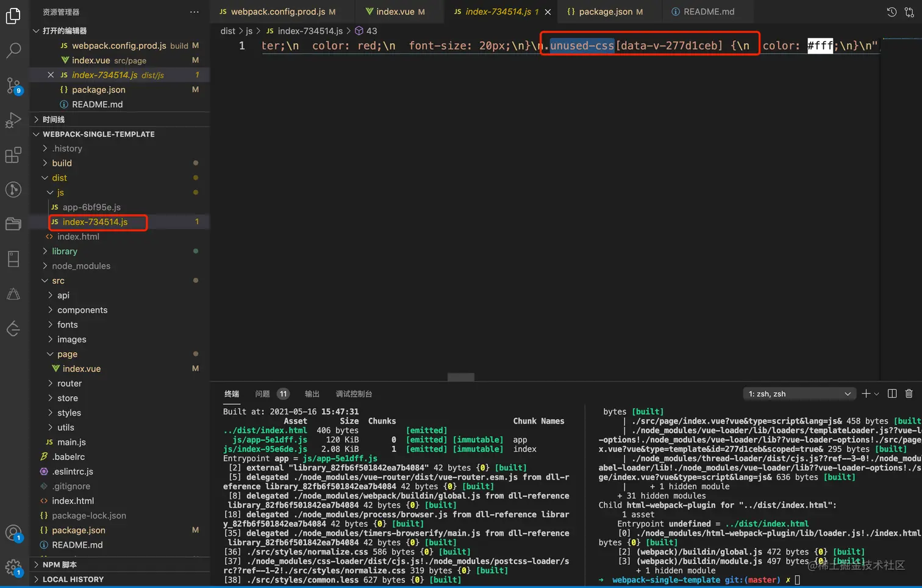Open the Run and Debug view
Viewport: 922px width, 588px height.
tap(13, 120)
